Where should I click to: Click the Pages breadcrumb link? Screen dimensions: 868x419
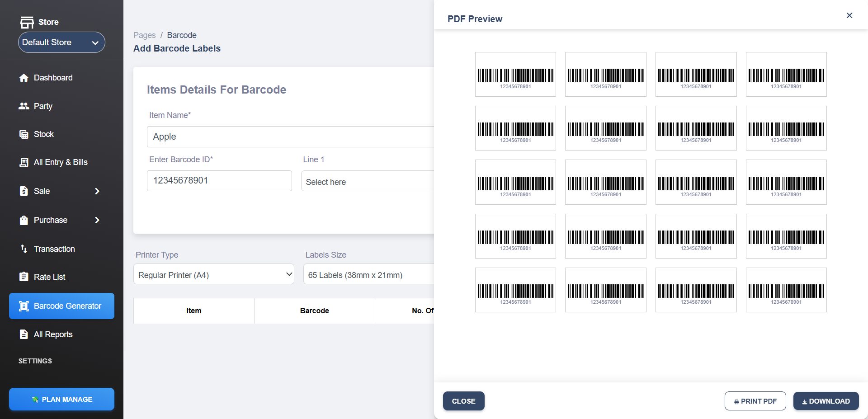[144, 35]
